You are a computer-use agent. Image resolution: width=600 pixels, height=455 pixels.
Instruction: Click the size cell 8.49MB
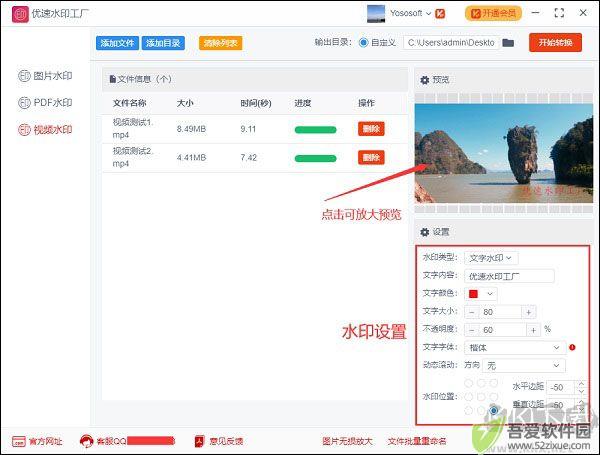[x=191, y=129]
